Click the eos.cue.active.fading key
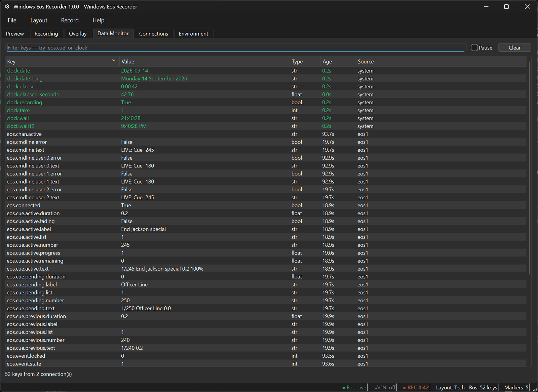Image resolution: width=538 pixels, height=392 pixels. tap(31, 221)
